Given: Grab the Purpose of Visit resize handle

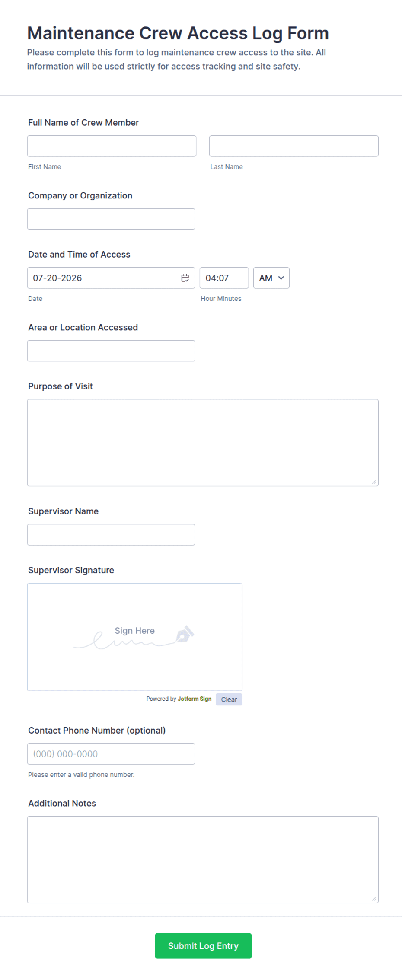Looking at the screenshot, I should click(374, 482).
